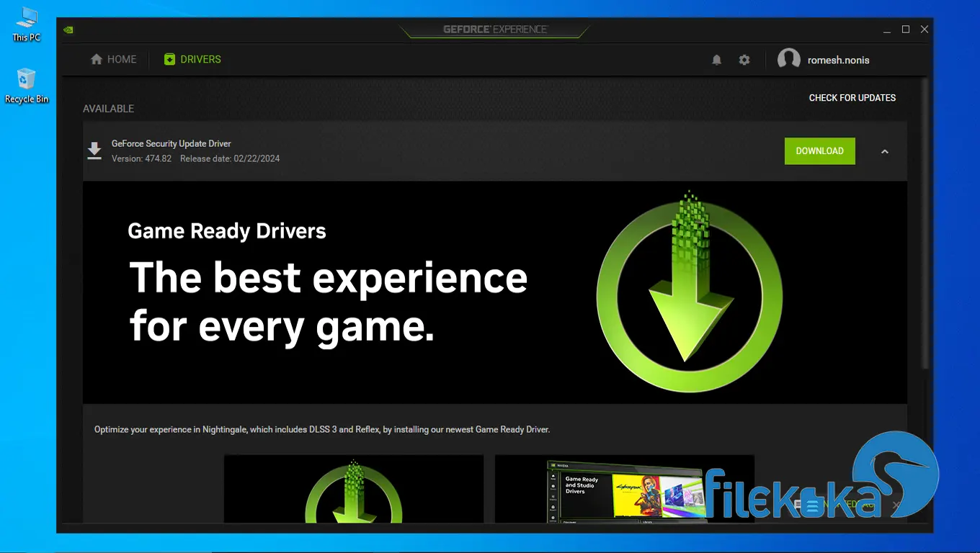Viewport: 980px width, 553px height.
Task: Select GeForce Security Update Driver title
Action: [x=171, y=144]
